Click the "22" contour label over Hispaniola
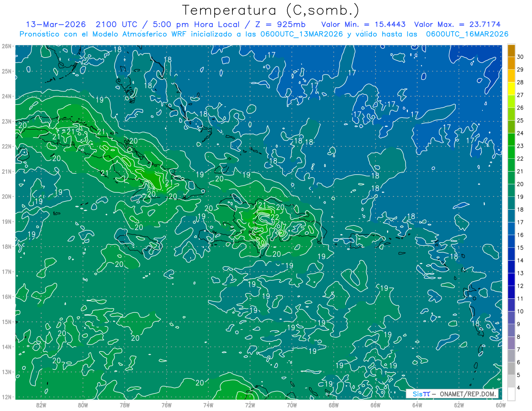The image size is (532, 411). coord(275,217)
